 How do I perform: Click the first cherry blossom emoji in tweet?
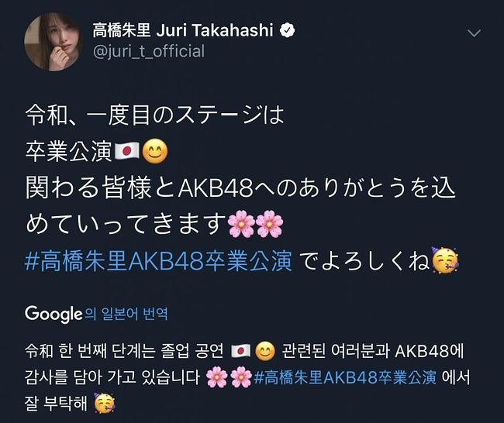(x=241, y=224)
